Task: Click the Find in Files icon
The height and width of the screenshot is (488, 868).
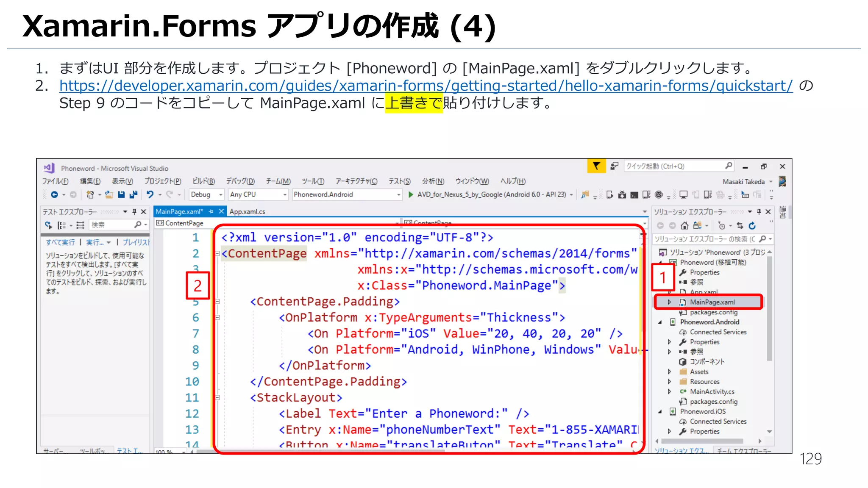Action: 585,194
